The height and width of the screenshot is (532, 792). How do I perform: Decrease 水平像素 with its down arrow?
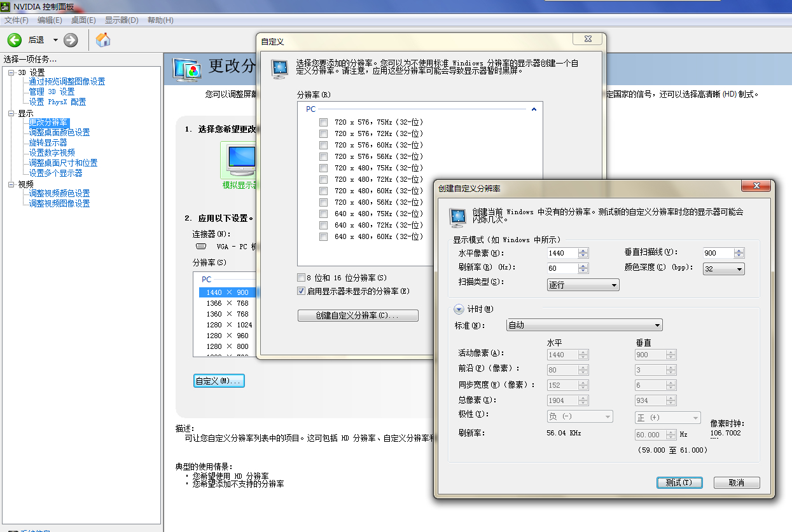(583, 256)
